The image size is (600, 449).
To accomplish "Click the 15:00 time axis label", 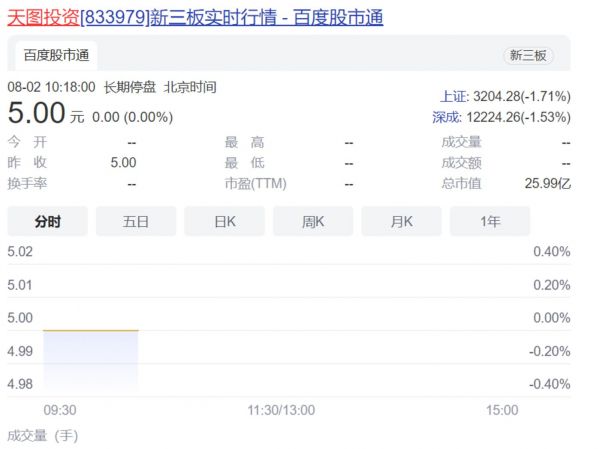I will 502,410.
